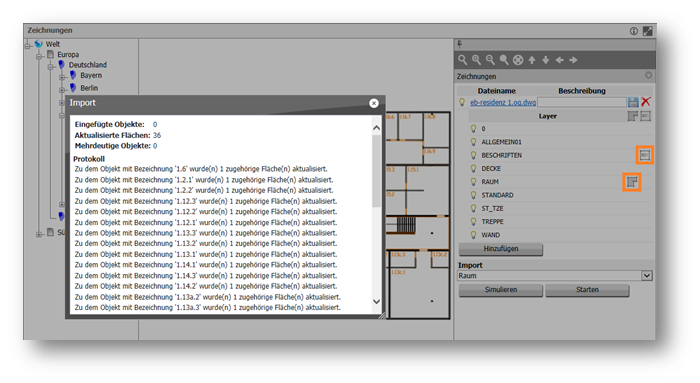Toggle visibility bulb of ST_TZE layer

473,208
